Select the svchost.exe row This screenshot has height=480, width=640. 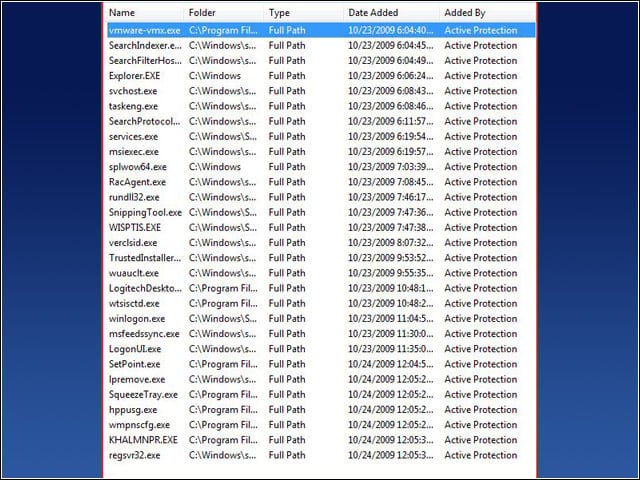pyautogui.click(x=321, y=91)
